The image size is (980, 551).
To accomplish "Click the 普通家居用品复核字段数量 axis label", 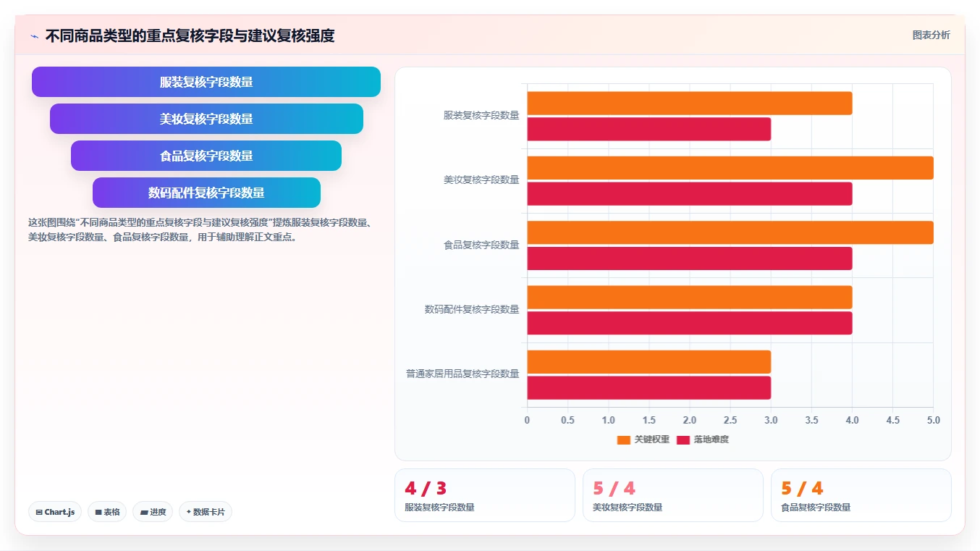I will (x=462, y=374).
